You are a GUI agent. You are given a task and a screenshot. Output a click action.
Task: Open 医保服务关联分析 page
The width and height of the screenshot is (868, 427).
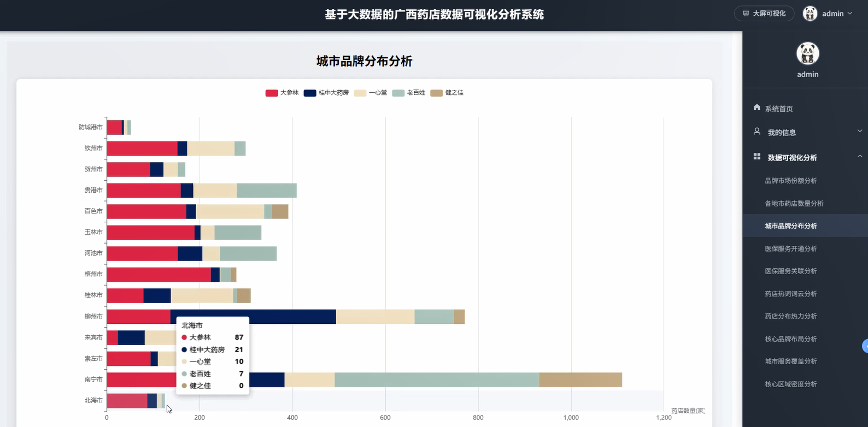coord(791,271)
